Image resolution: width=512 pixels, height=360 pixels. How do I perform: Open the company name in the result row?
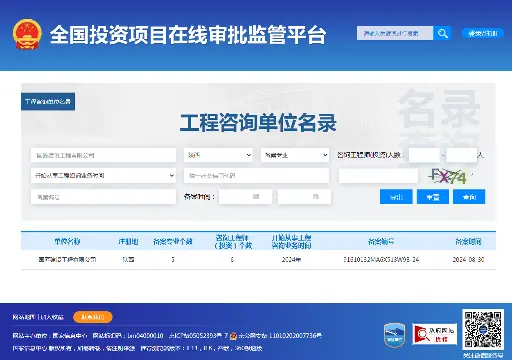coord(67,259)
